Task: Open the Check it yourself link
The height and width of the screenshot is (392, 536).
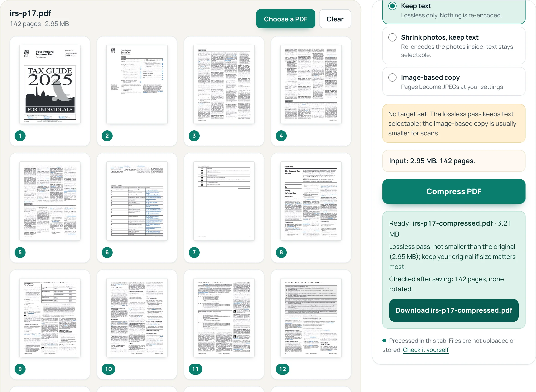Action: [x=426, y=350]
